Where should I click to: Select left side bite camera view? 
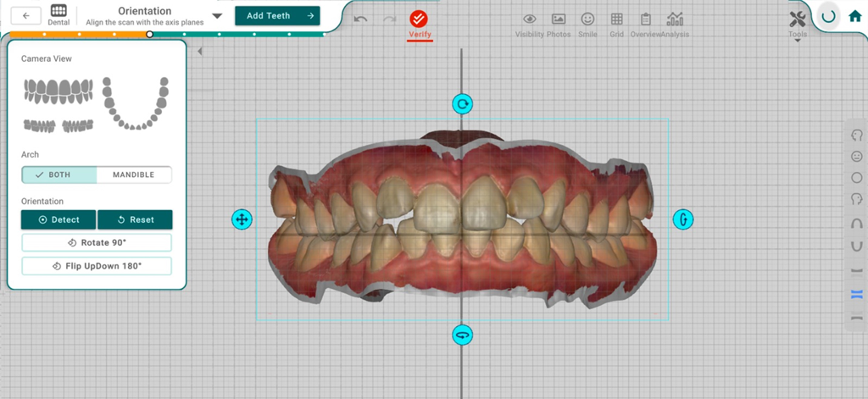tap(77, 126)
